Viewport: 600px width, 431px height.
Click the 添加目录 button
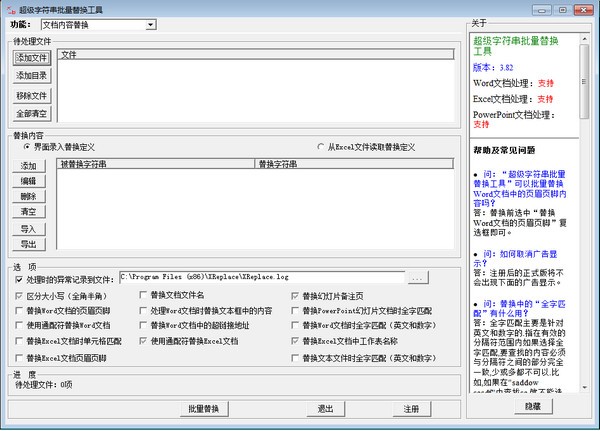click(x=31, y=75)
